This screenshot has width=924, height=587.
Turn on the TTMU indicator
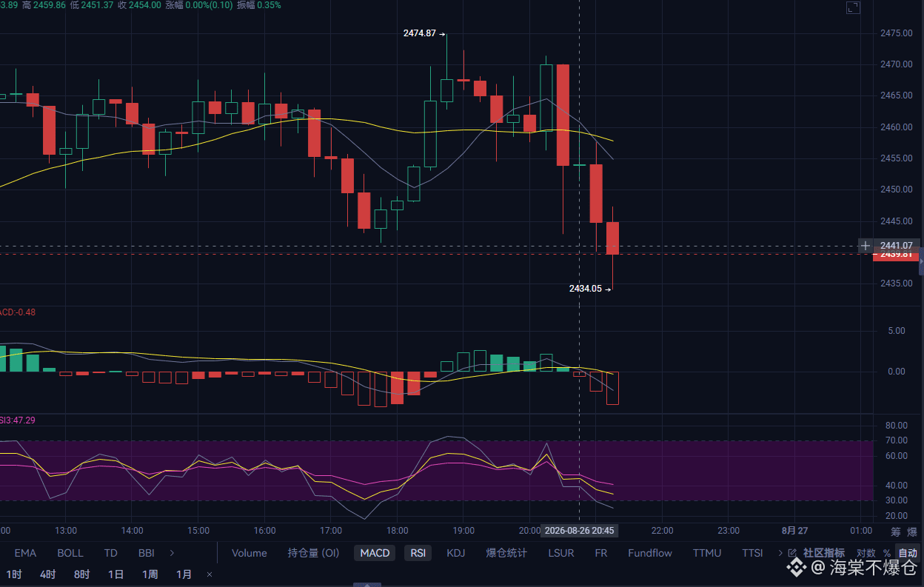point(707,553)
